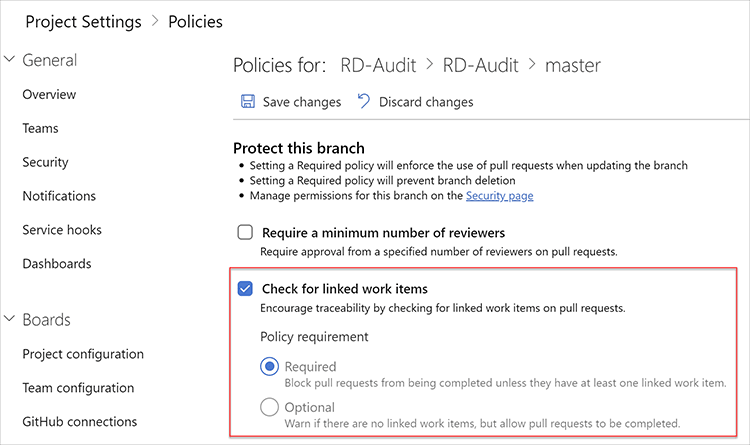750x445 pixels.
Task: Select the Optional policy radio button
Action: (x=269, y=407)
